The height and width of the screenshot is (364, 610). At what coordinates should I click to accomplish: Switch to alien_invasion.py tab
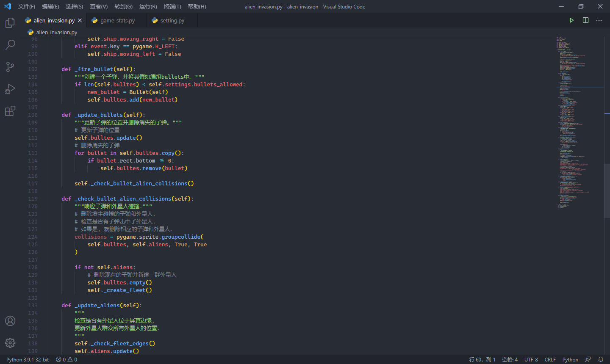[54, 20]
